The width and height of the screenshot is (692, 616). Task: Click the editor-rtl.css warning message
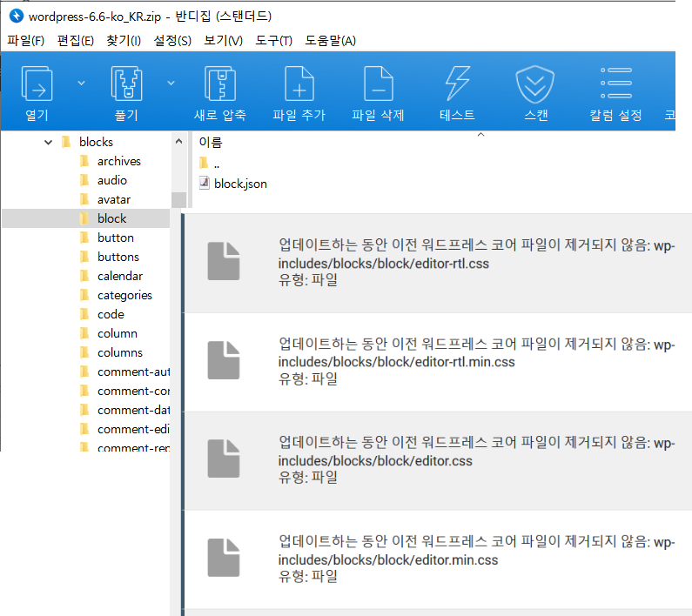[477, 262]
